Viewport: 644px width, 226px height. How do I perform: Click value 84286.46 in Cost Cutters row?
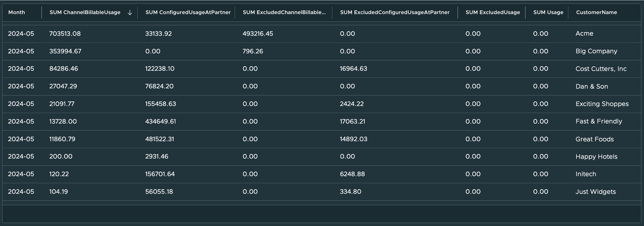(x=64, y=69)
